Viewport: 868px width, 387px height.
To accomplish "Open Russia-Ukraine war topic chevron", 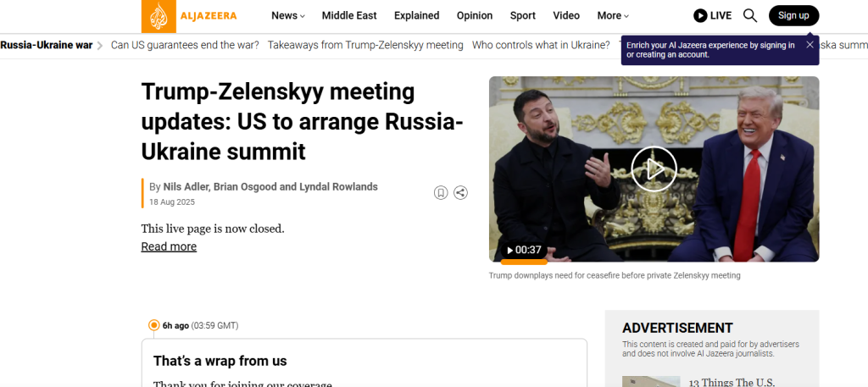I will click(100, 46).
